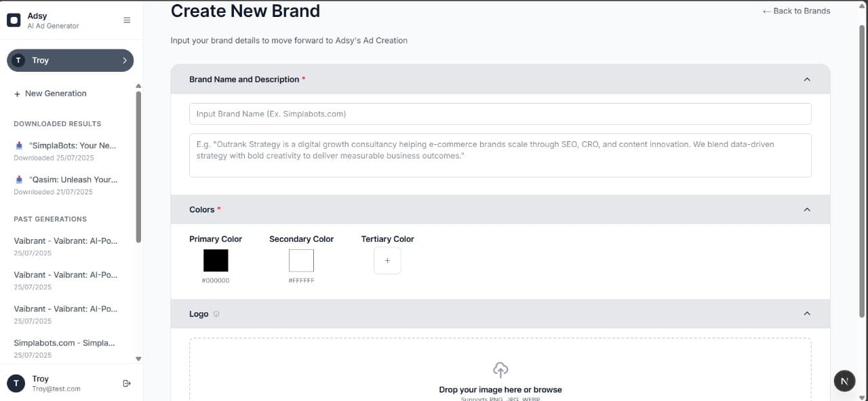Click the #FFFFFF hex value
The image size is (868, 401).
(301, 280)
